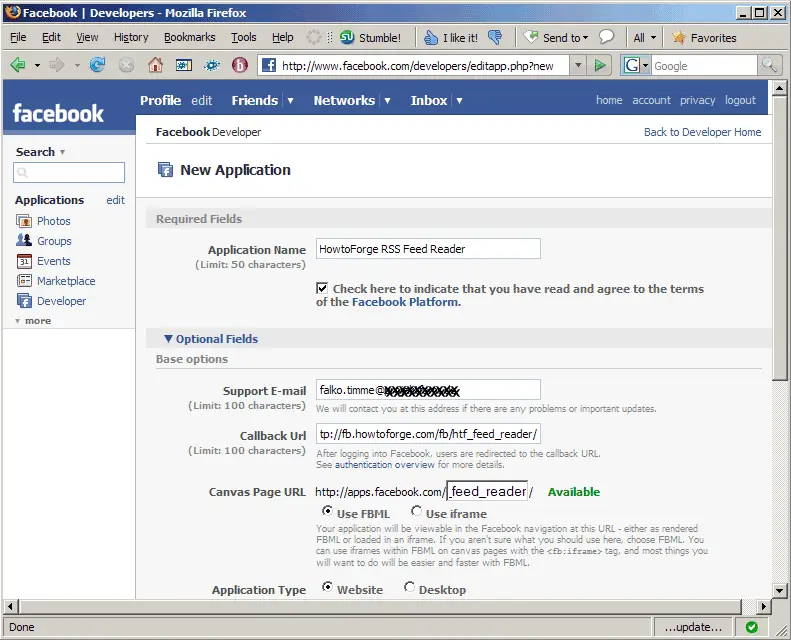791x640 pixels.
Task: Uncheck the agree to terms checkbox
Action: [x=322, y=288]
